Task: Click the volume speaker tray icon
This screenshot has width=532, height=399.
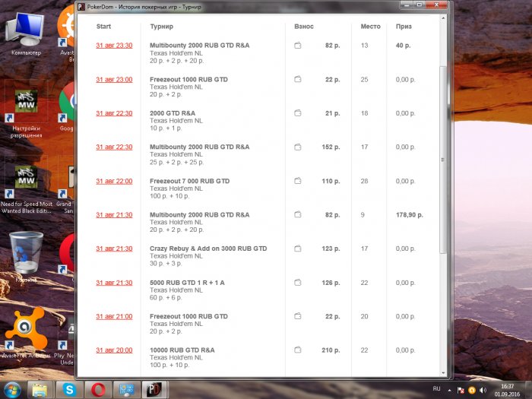Action: [483, 390]
